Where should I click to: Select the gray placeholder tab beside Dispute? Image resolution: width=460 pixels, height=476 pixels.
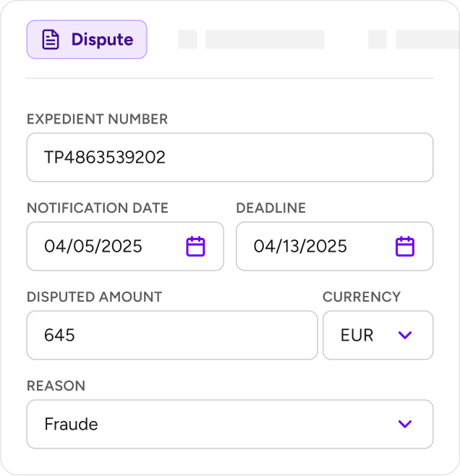pyautogui.click(x=251, y=40)
